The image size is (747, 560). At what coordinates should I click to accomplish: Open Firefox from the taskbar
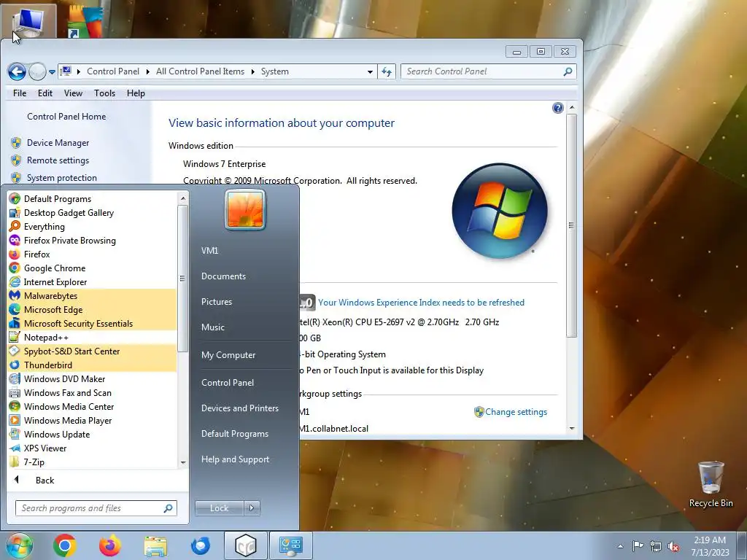(110, 545)
